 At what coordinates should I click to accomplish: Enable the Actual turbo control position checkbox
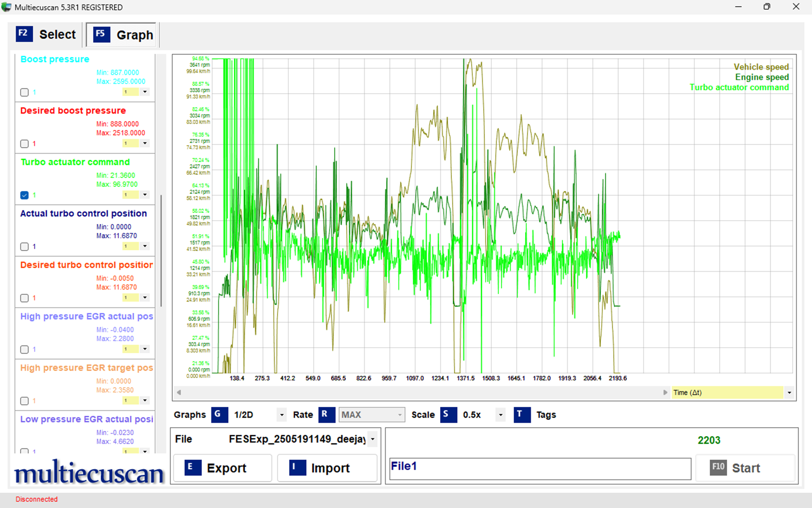coord(24,247)
